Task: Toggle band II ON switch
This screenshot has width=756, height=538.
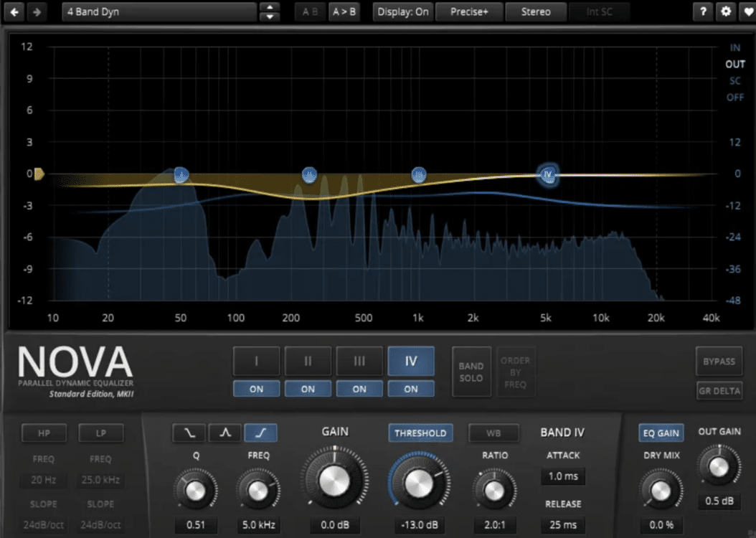Action: (308, 389)
